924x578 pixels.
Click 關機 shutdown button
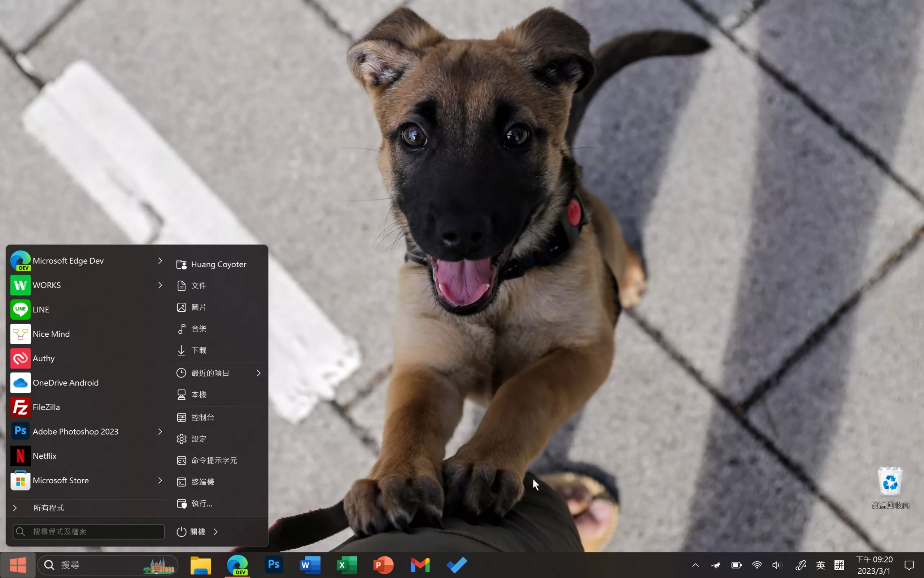191,532
